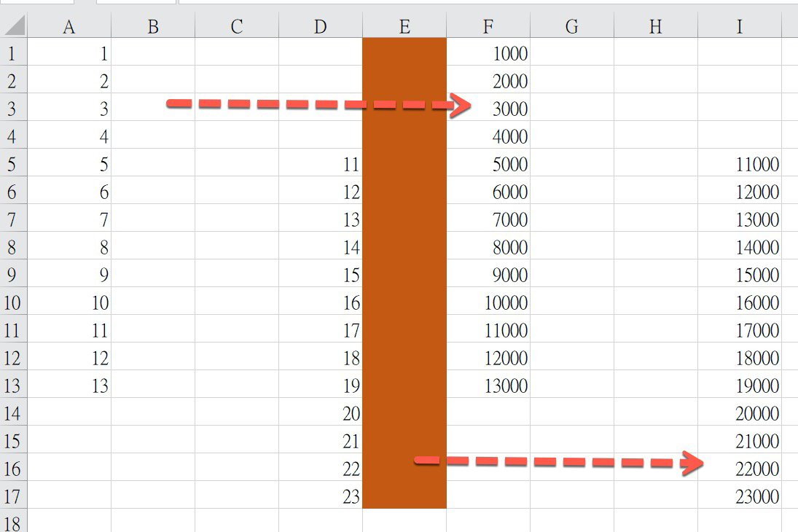Select row header 3

12,109
